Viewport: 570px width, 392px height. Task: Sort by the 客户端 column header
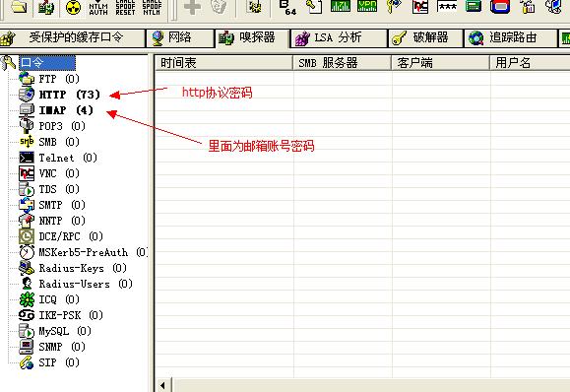coord(441,63)
